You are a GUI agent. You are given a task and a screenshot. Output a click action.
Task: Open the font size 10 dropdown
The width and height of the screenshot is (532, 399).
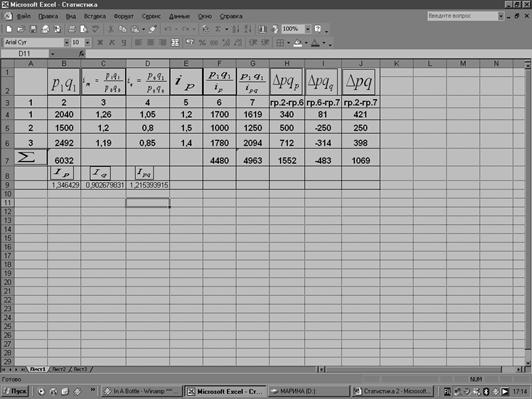[88, 43]
